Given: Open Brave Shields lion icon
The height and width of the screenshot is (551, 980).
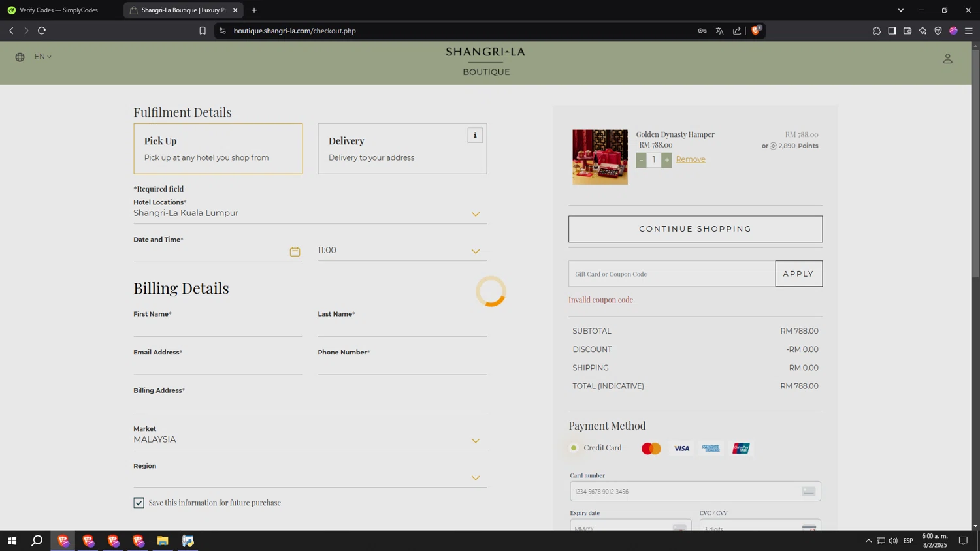Looking at the screenshot, I should pyautogui.click(x=756, y=30).
